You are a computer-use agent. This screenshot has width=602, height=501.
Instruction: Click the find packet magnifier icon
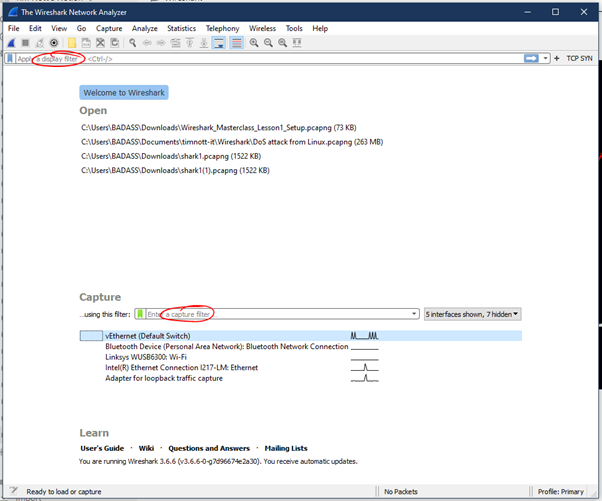coord(132,43)
